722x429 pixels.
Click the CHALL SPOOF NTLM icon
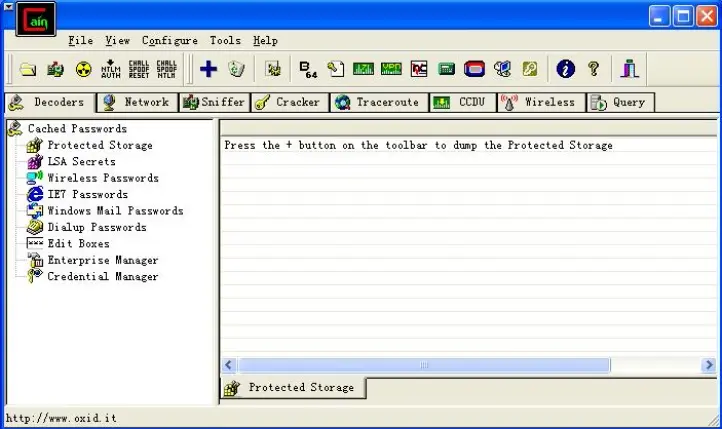166,69
